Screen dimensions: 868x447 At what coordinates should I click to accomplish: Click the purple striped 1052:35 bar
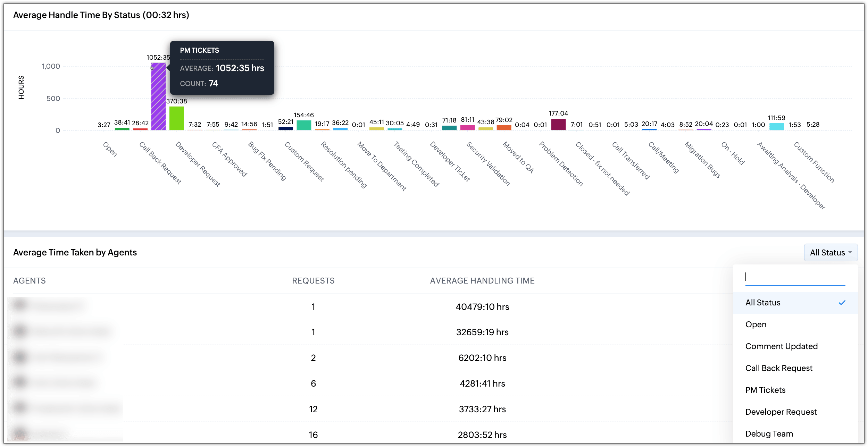(158, 97)
